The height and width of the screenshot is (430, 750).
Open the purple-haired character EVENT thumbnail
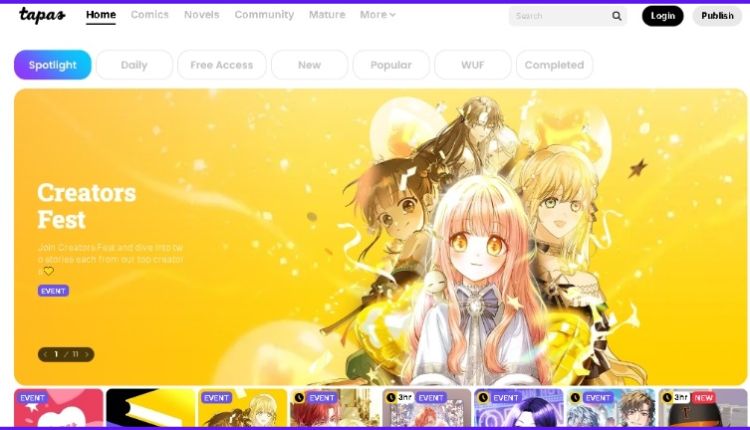[518, 408]
